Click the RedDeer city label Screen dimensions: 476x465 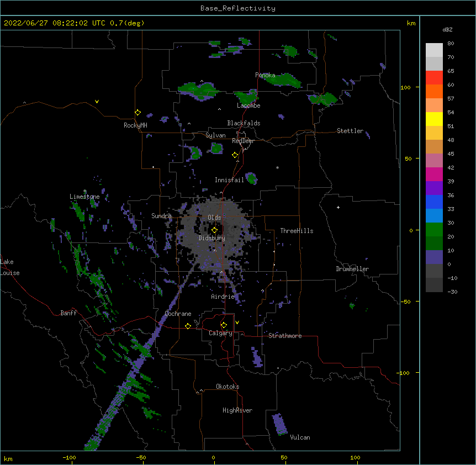[x=243, y=141]
